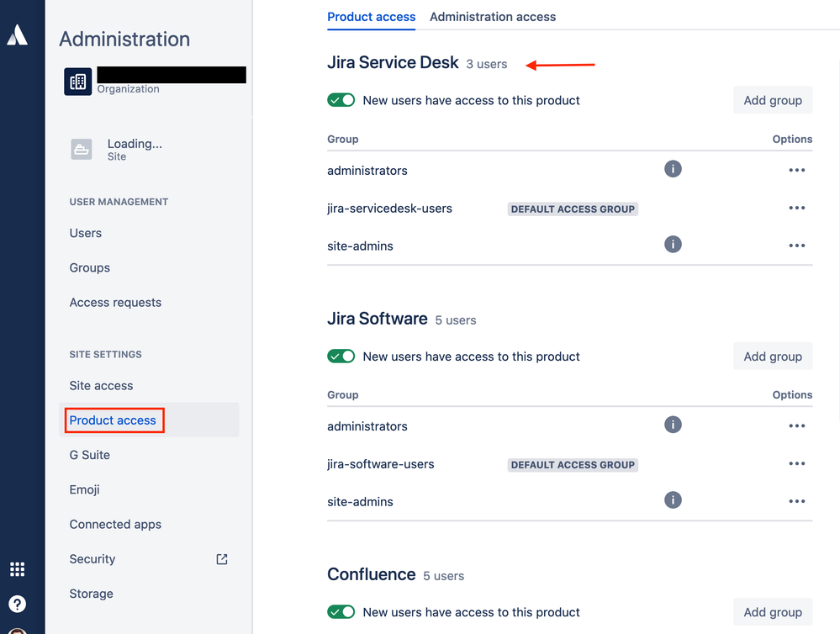This screenshot has height=634, width=840.
Task: Open options for Jira Service Desk site-admins row
Action: click(796, 246)
